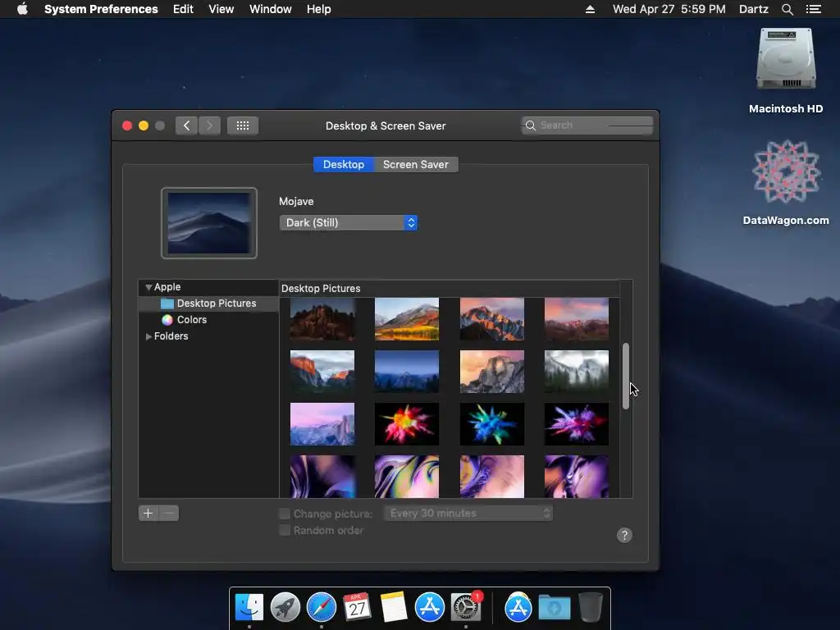
Task: Open the Edit menu
Action: coord(183,9)
